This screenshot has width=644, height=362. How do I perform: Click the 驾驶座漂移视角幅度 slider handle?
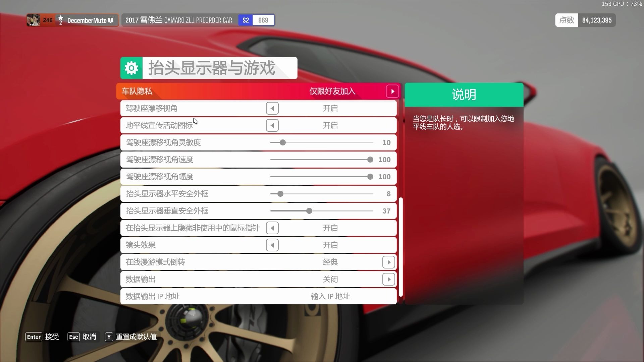click(370, 177)
